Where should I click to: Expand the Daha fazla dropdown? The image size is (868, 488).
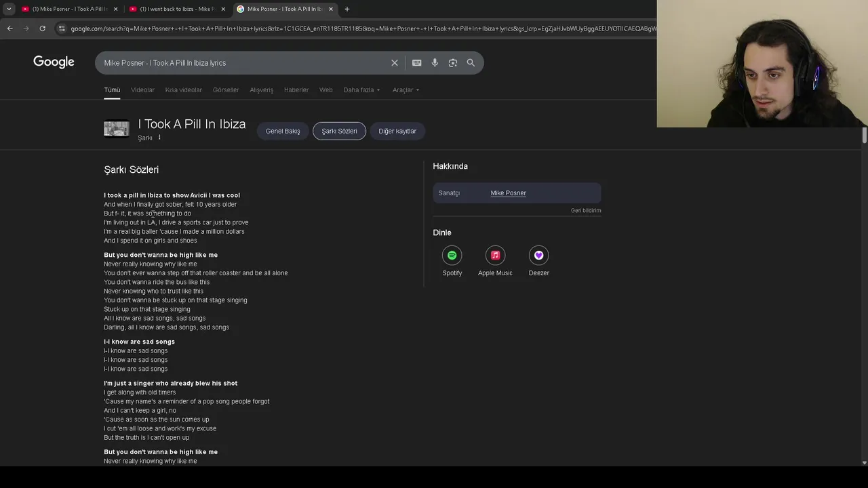tap(361, 90)
